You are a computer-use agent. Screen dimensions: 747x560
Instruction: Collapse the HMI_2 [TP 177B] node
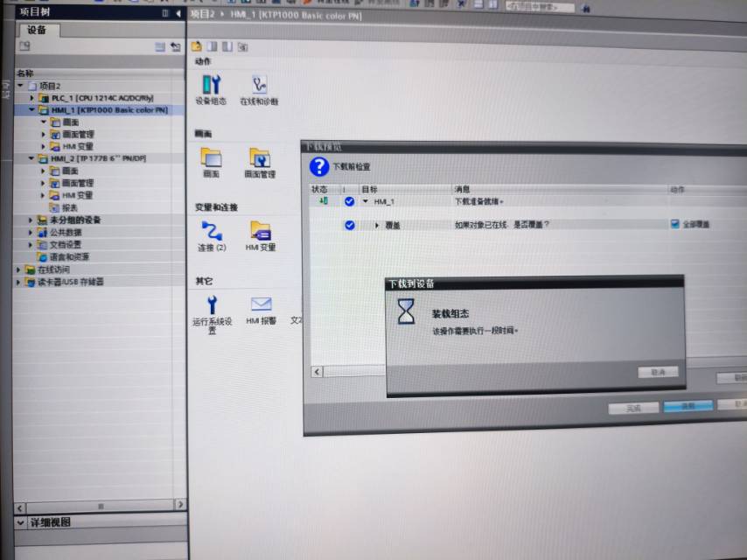[x=31, y=157]
